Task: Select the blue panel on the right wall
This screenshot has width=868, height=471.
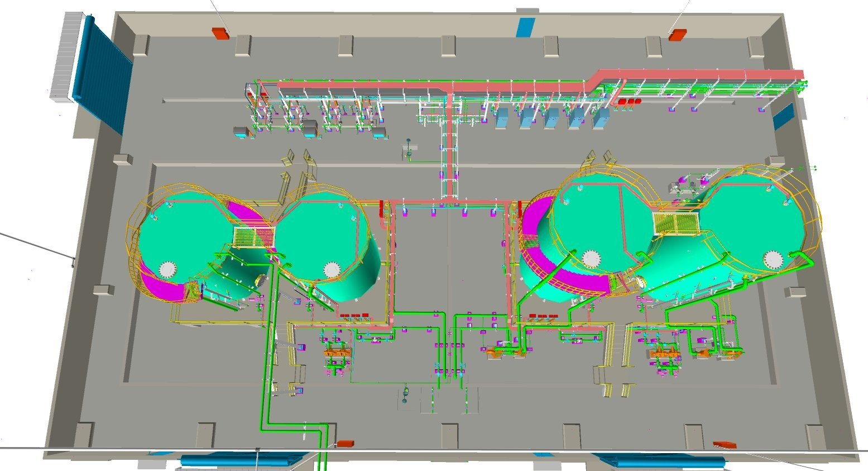Action: coord(783,116)
